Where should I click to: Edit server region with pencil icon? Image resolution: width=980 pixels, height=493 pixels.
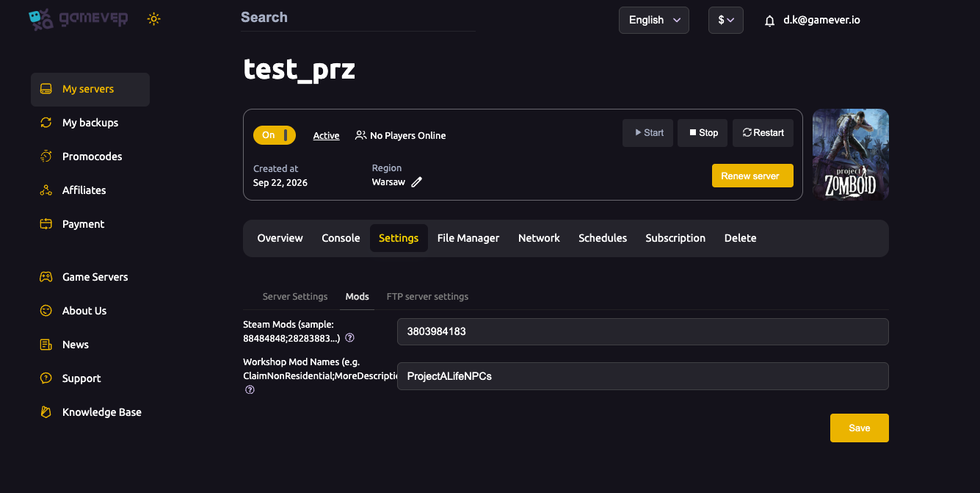(417, 182)
